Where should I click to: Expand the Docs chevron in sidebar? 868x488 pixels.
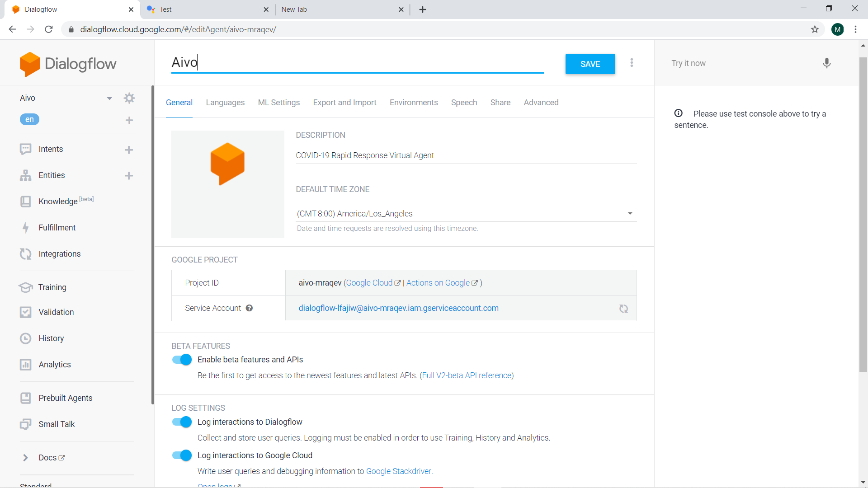[25, 458]
